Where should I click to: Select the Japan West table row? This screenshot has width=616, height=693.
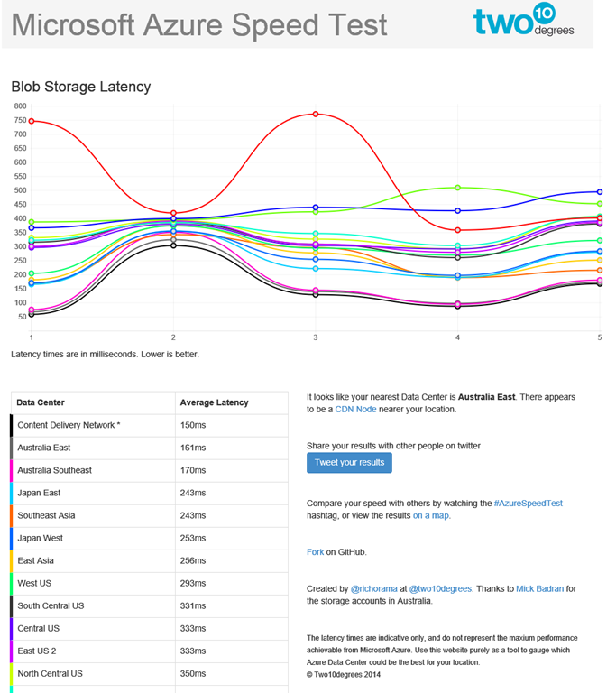[x=149, y=539]
